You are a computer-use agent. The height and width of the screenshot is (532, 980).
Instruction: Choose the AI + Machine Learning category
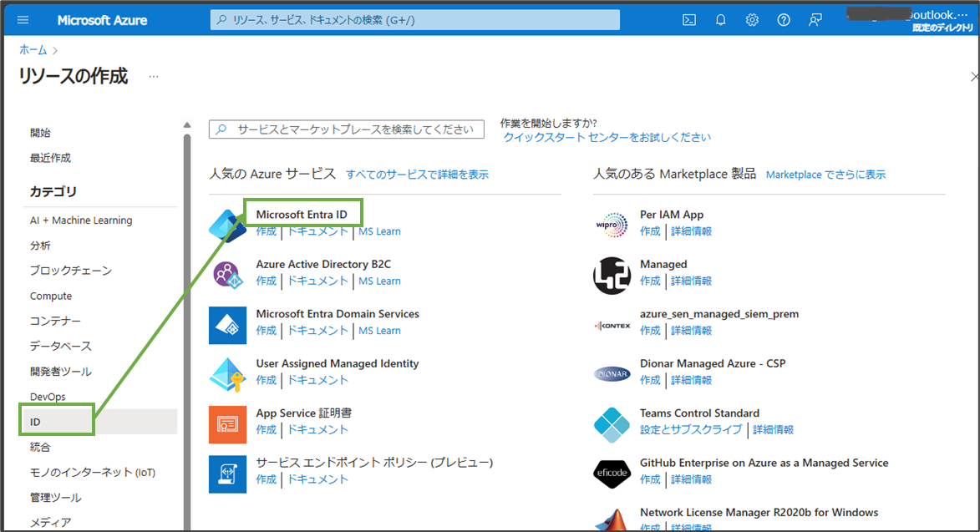coord(81,220)
